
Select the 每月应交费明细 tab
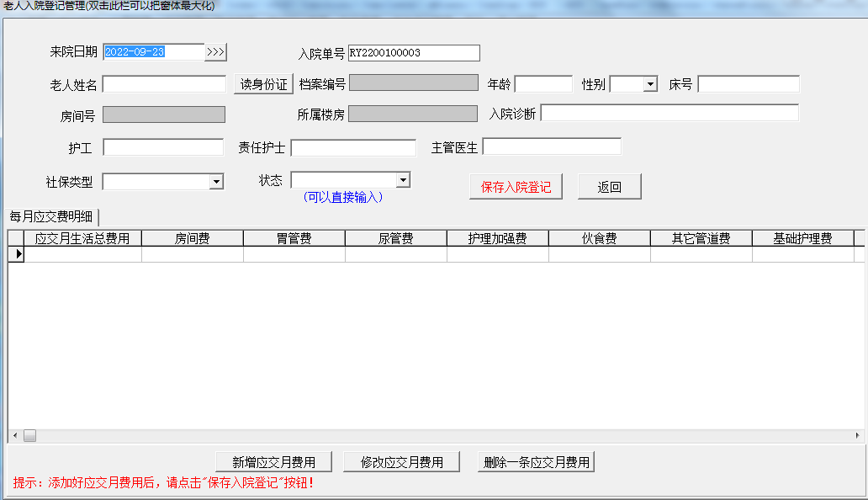(51, 216)
